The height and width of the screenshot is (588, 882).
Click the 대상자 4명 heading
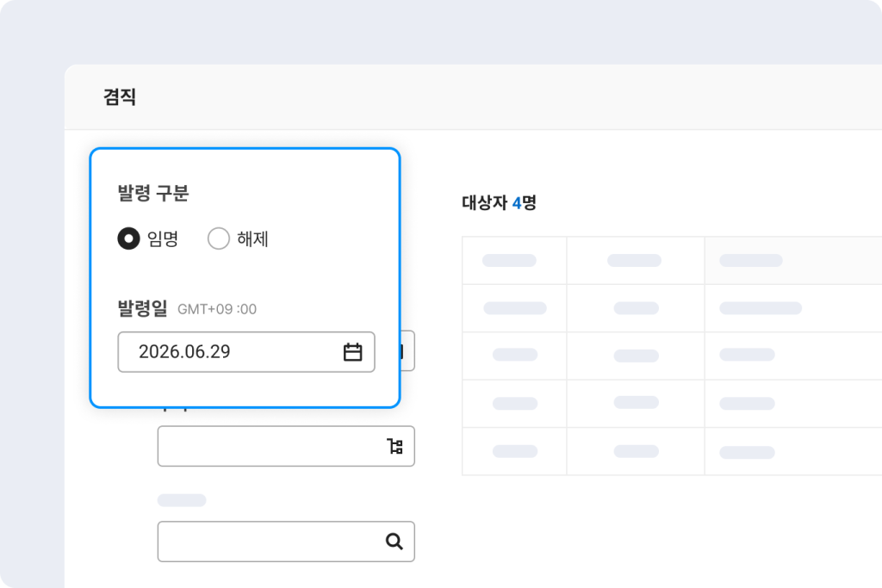point(499,203)
